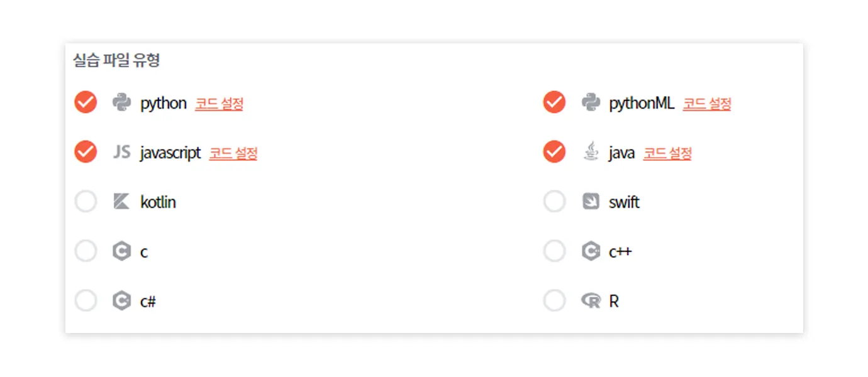Uncheck the java file type checkbox

pos(554,152)
